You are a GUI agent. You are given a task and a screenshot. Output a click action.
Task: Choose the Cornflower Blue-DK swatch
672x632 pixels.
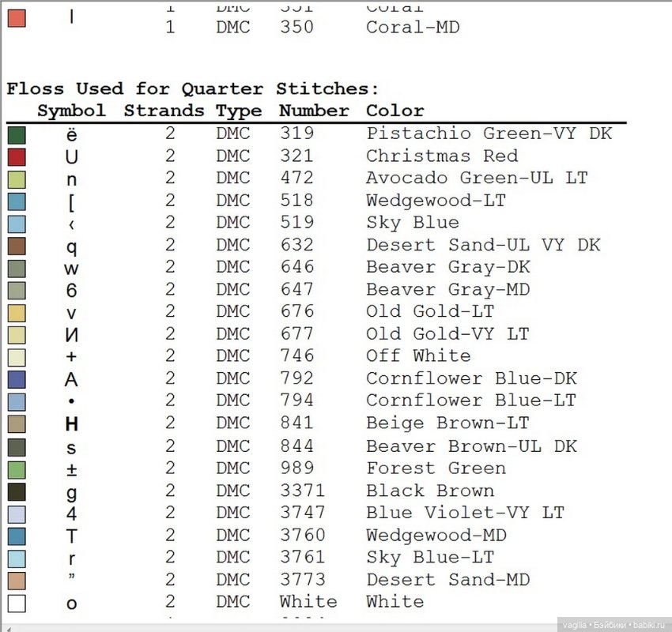17,379
